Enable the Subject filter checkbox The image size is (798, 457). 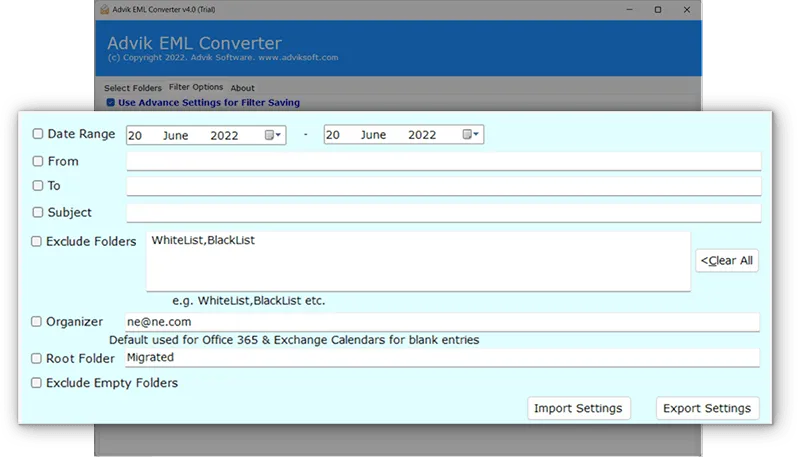38,212
